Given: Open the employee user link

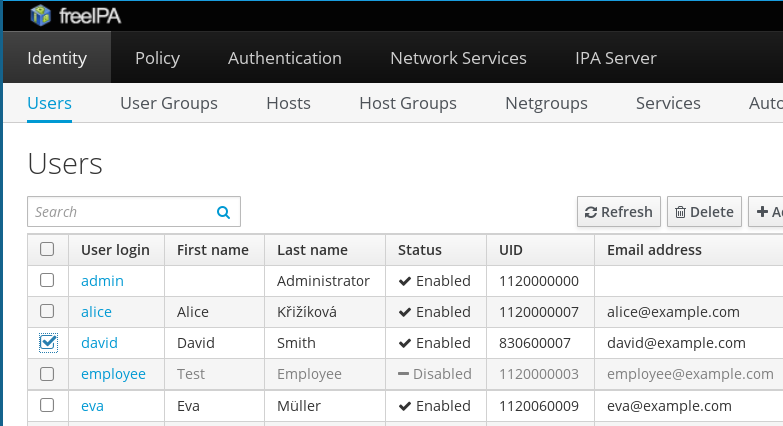Looking at the screenshot, I should (113, 374).
